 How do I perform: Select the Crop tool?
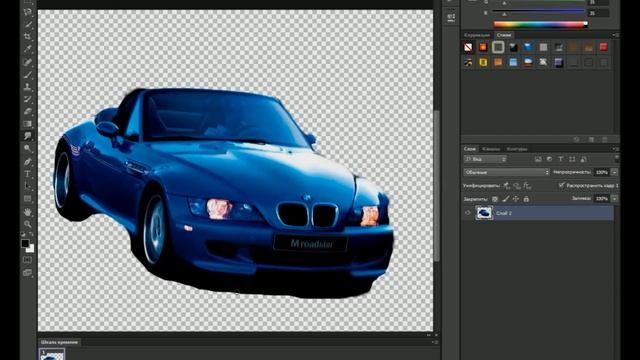27,37
